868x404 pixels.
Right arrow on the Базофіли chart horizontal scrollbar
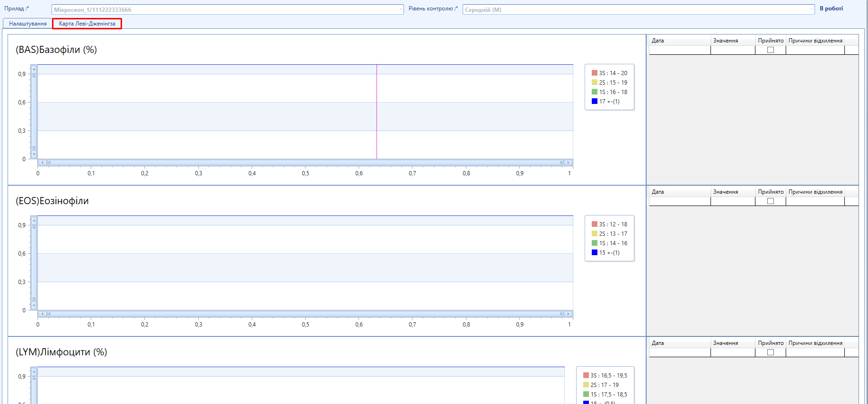tap(568, 163)
